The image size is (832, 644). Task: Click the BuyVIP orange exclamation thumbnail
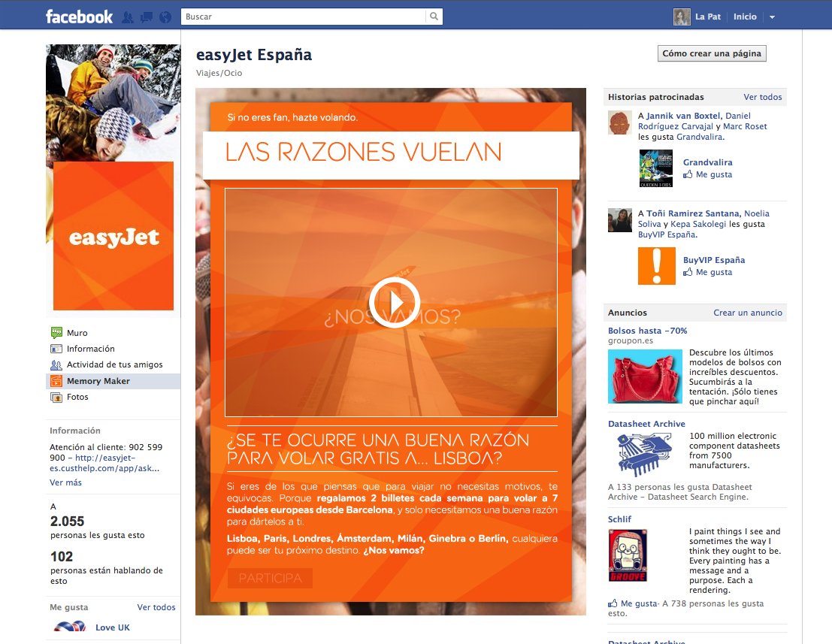pyautogui.click(x=656, y=266)
